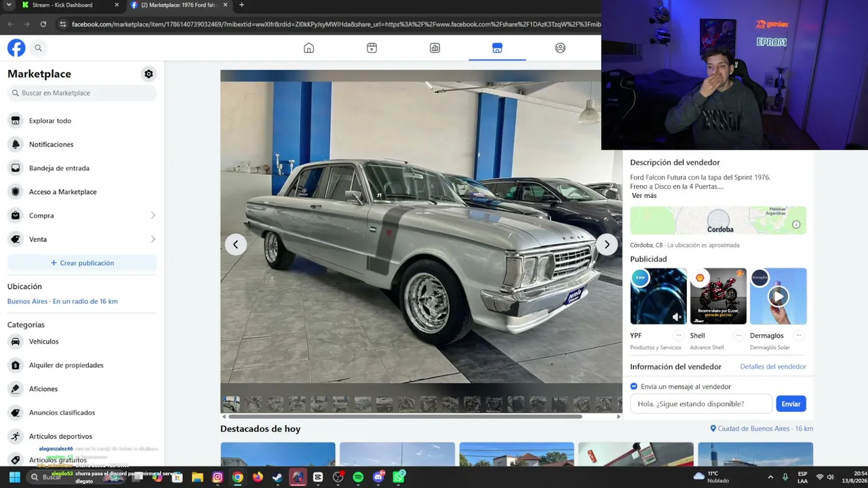
Task: Browse the Vehículos category
Action: click(x=82, y=342)
